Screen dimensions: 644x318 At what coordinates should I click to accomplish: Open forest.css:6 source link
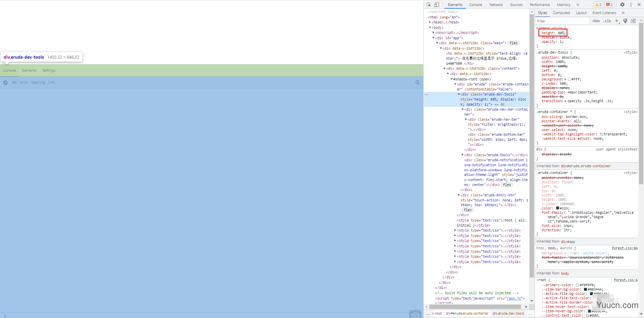(x=626, y=280)
